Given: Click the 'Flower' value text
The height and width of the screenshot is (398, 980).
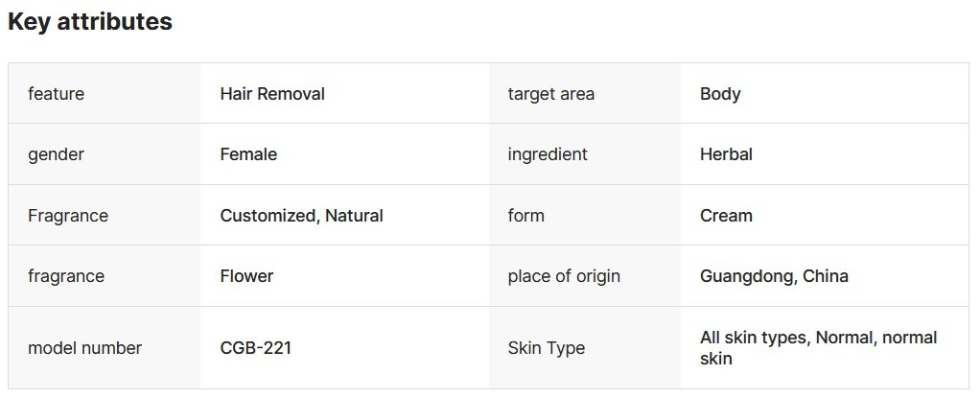Looking at the screenshot, I should click(x=246, y=276).
